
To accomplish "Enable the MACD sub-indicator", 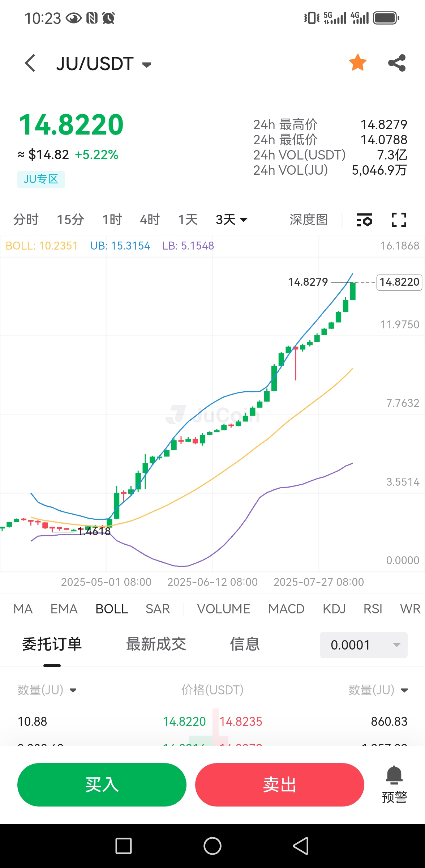I will tap(286, 609).
